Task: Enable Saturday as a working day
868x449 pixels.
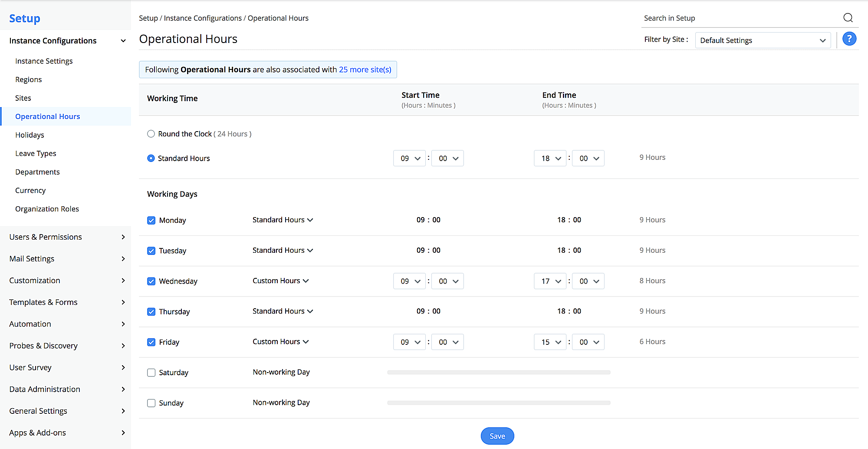Action: (x=151, y=373)
